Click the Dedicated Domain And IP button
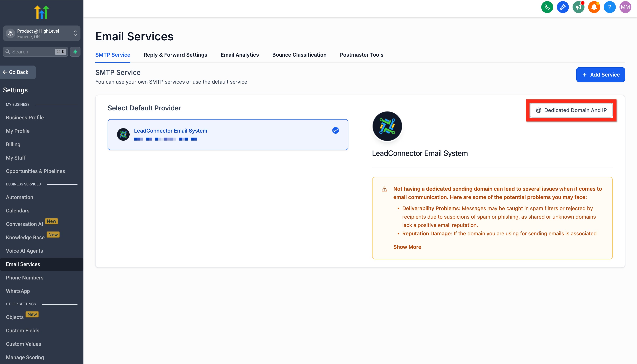 [571, 110]
